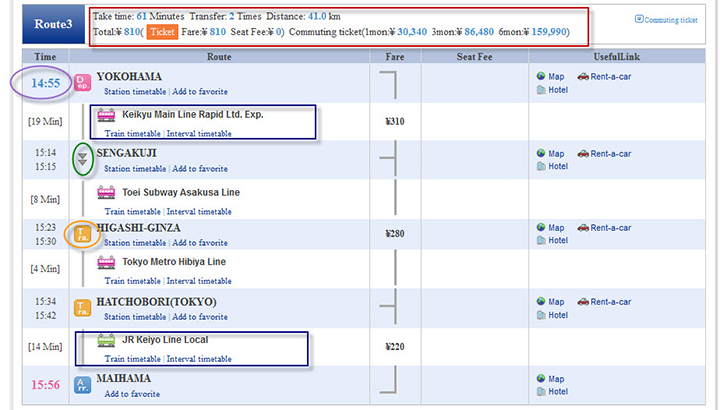Click the Sengakuji pass-through arrow icon

coord(83,159)
